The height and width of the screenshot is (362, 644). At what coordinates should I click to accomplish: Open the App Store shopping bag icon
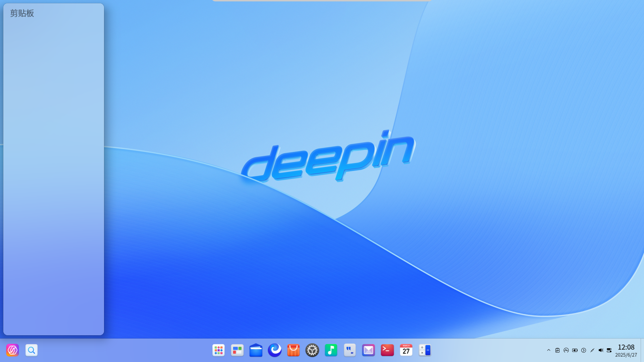pyautogui.click(x=293, y=350)
